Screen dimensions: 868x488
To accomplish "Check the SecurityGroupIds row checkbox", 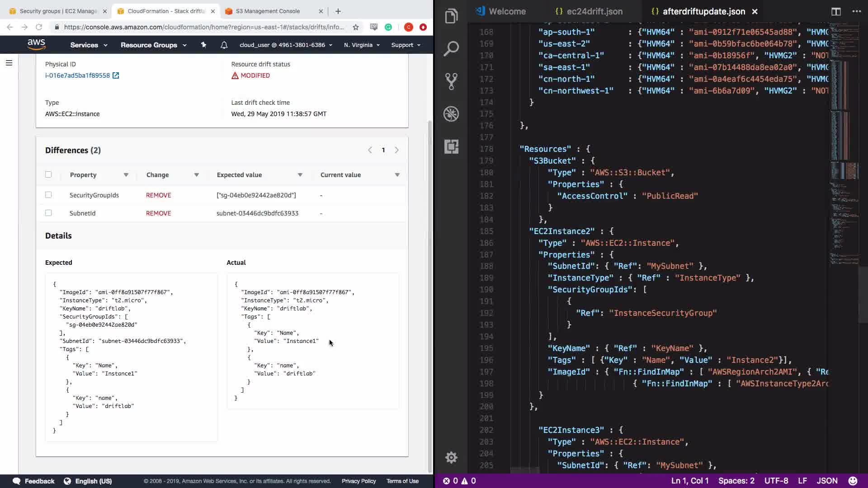I will pyautogui.click(x=48, y=195).
